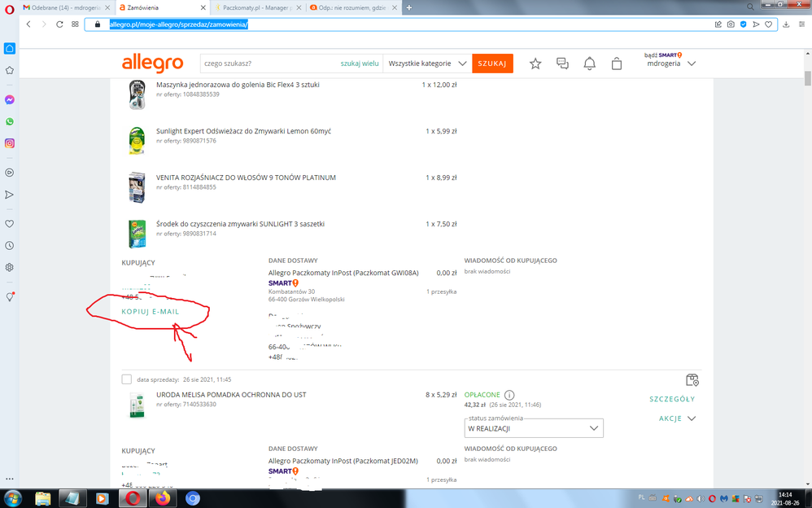The width and height of the screenshot is (812, 508).
Task: Open Firefox from taskbar
Action: (163, 499)
